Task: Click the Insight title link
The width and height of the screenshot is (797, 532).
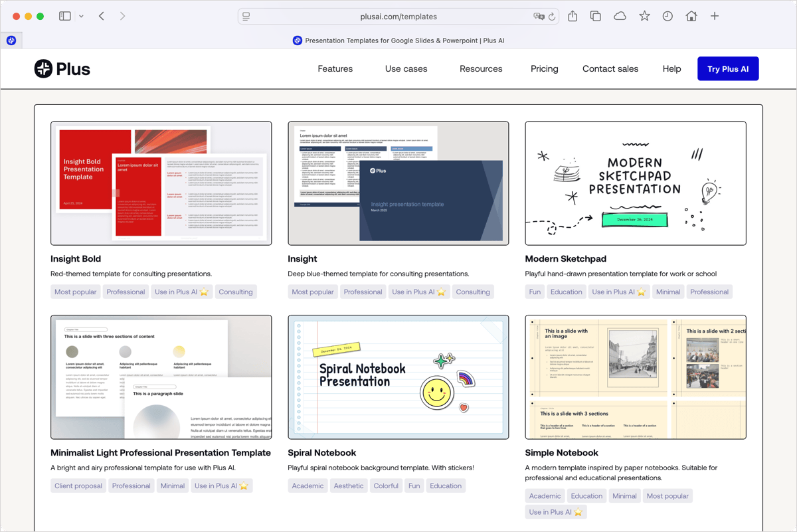Action: [x=302, y=259]
